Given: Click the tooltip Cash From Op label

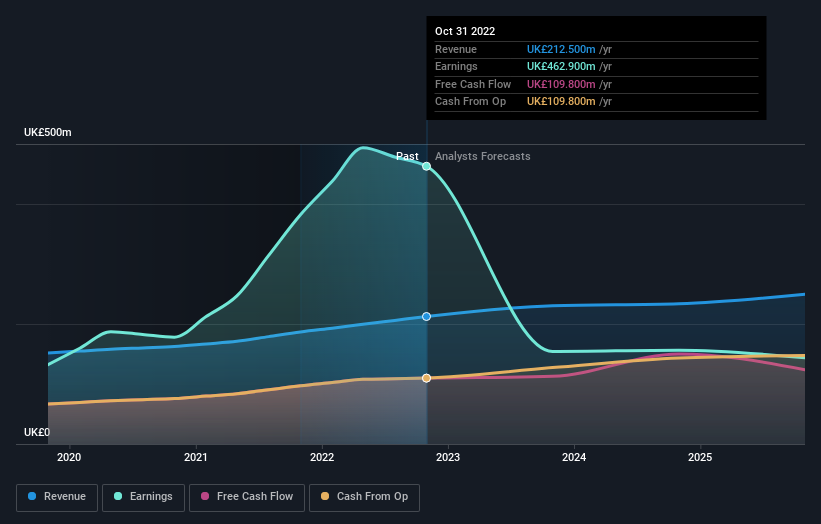Looking at the screenshot, I should pyautogui.click(x=470, y=102).
